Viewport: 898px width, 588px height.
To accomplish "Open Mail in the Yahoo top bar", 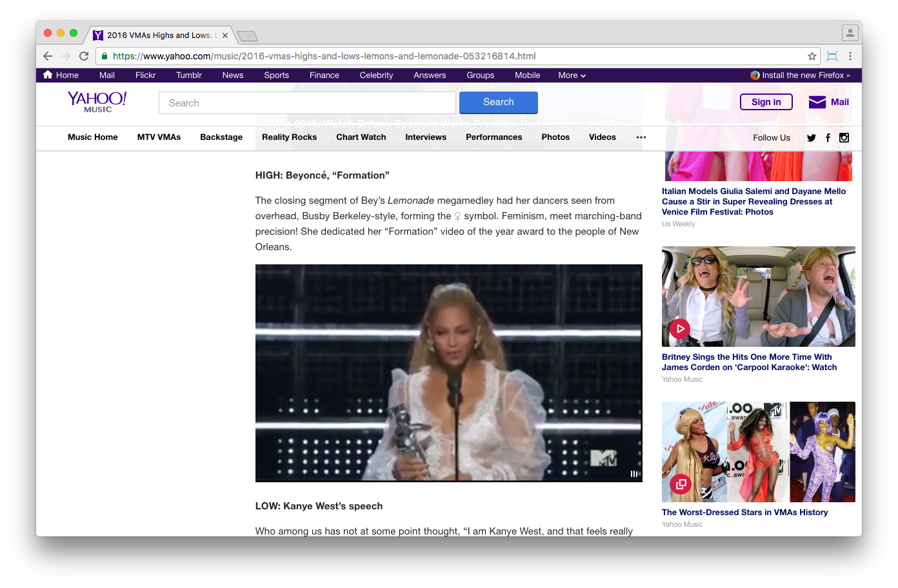I will pyautogui.click(x=107, y=75).
